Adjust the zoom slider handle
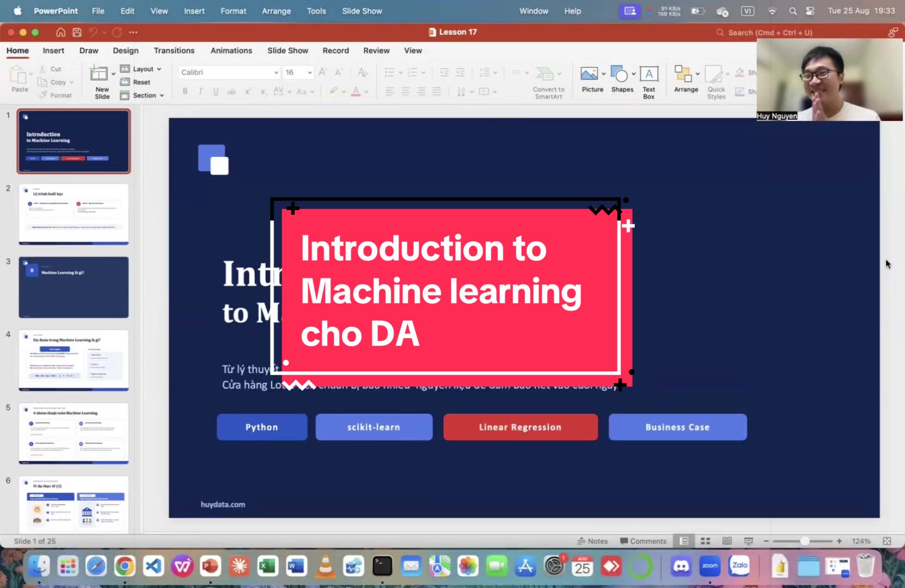This screenshot has height=588, width=905. pyautogui.click(x=804, y=541)
